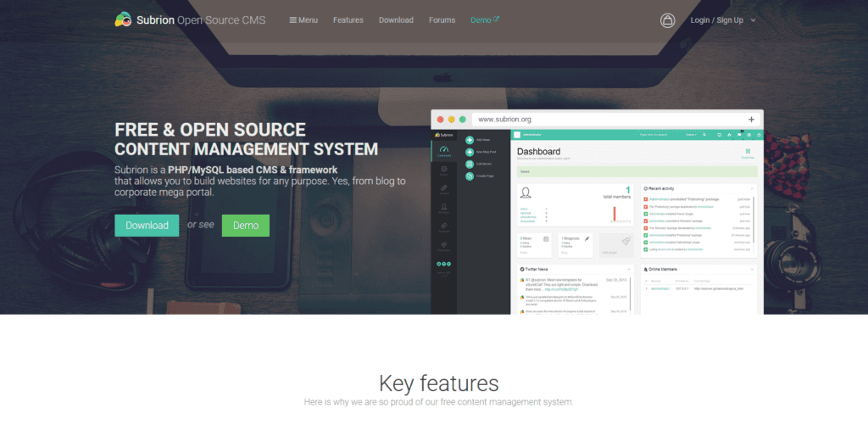Click the Dashboard heading in preview

click(x=538, y=151)
